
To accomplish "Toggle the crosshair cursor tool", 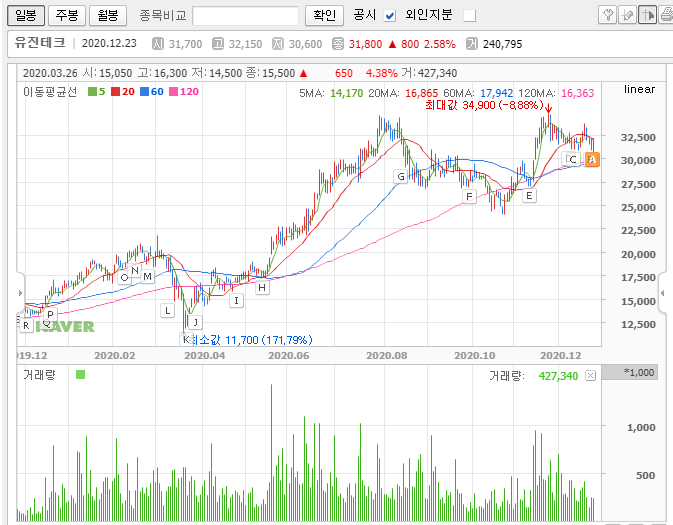I will 647,15.
